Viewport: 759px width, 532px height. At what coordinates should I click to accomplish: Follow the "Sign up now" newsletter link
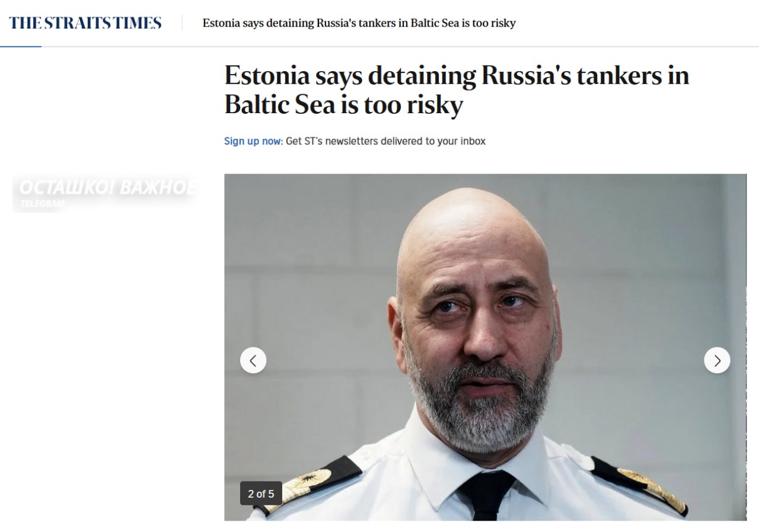click(x=253, y=141)
